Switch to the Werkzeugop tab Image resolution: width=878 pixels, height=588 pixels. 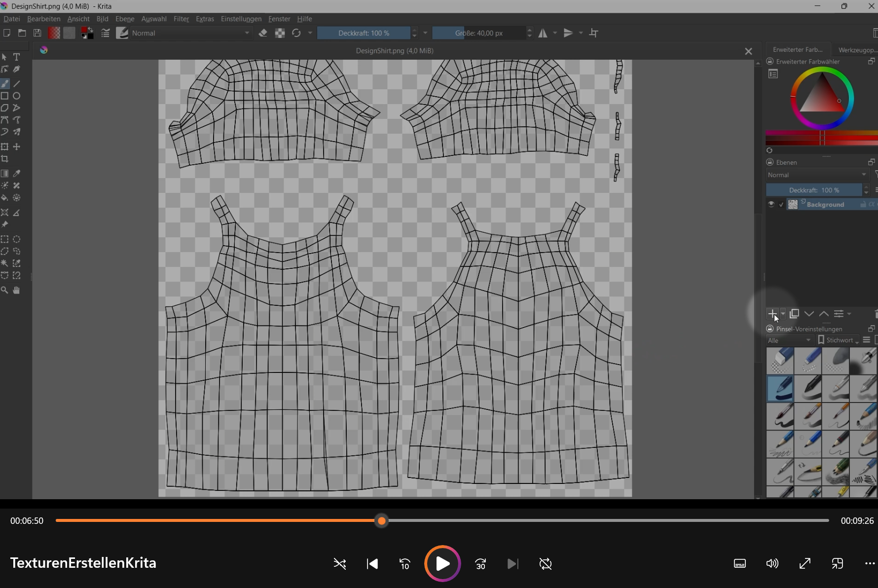pyautogui.click(x=857, y=49)
